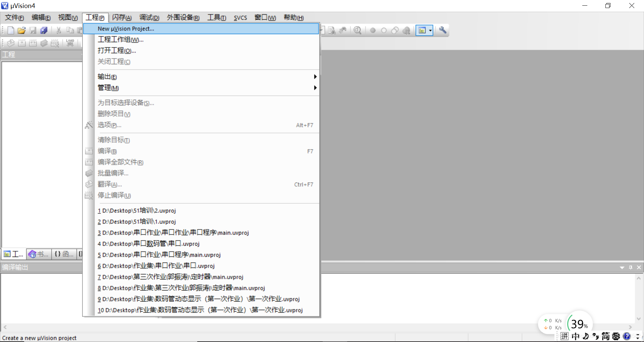The width and height of the screenshot is (644, 342).
Task: Click the save all icon
Action: pyautogui.click(x=44, y=30)
